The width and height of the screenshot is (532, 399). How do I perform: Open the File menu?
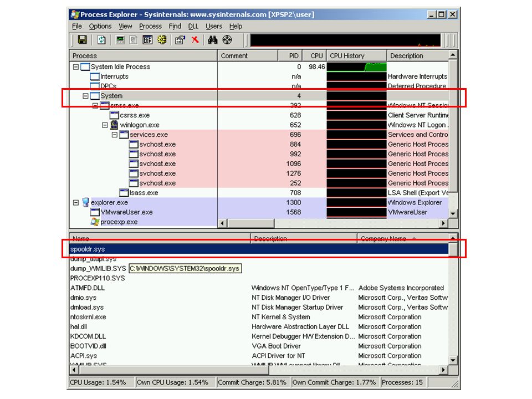point(77,26)
